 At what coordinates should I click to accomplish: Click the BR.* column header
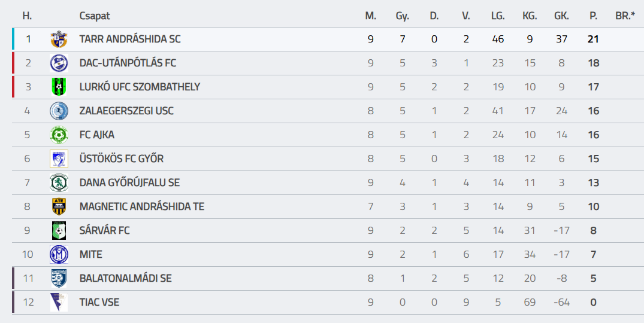click(625, 16)
